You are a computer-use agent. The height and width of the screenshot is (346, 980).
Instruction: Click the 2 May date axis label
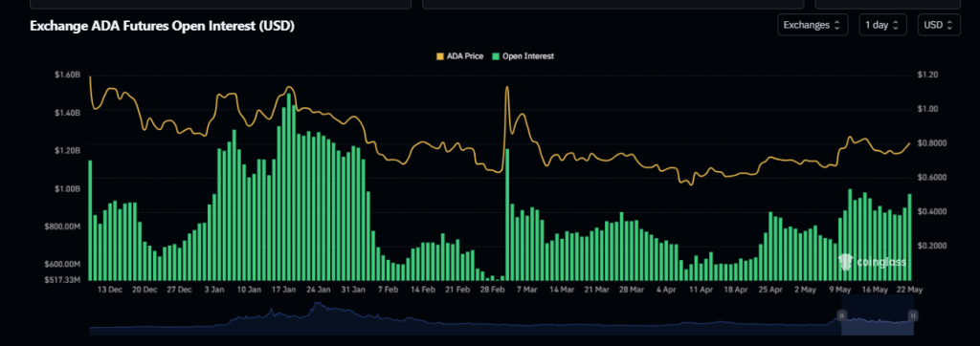806,290
